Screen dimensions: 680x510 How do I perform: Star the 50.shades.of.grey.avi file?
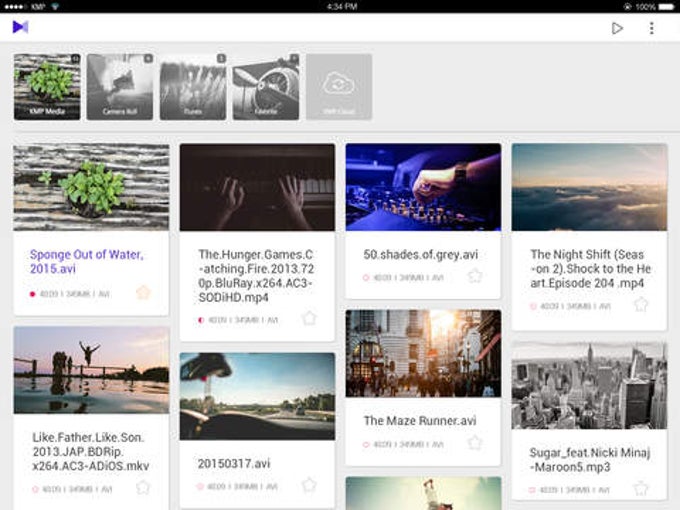[x=475, y=276]
